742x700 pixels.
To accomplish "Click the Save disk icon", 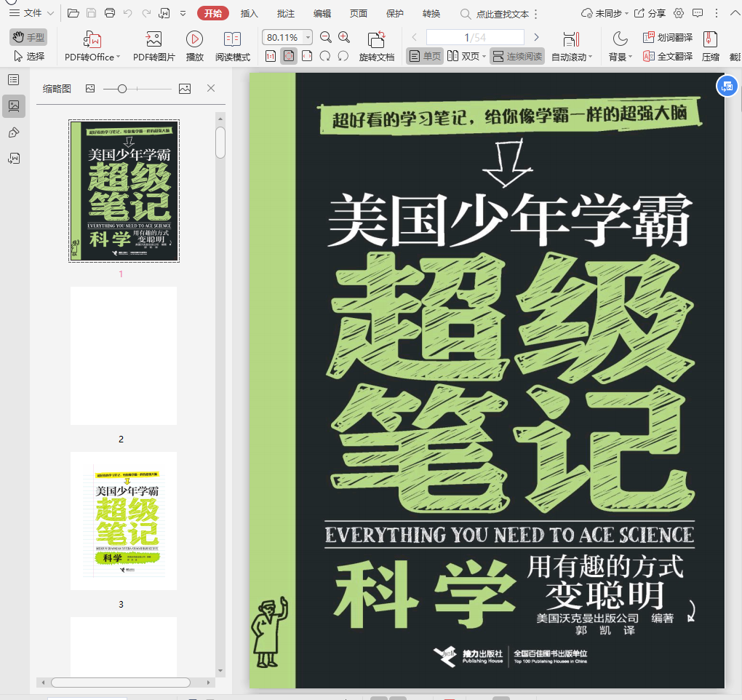I will tap(92, 13).
